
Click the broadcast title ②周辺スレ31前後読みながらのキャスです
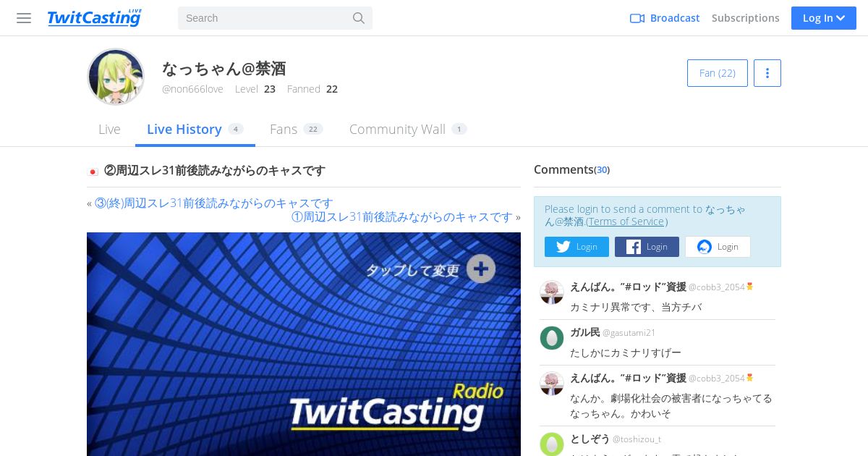(x=215, y=171)
